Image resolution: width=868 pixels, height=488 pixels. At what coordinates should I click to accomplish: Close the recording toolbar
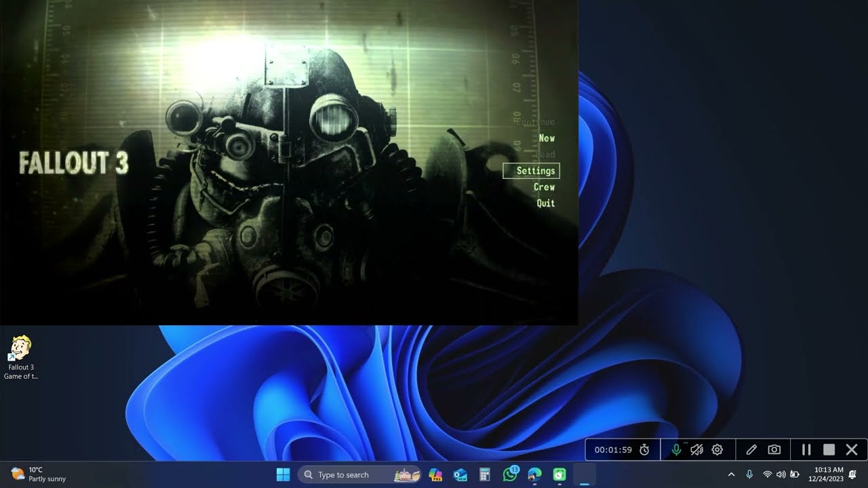point(852,449)
